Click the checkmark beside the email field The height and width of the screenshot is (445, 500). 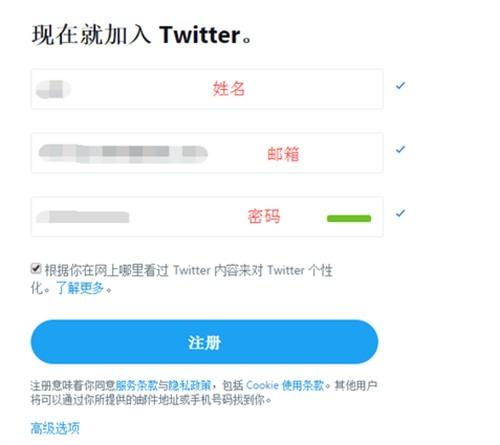(400, 149)
